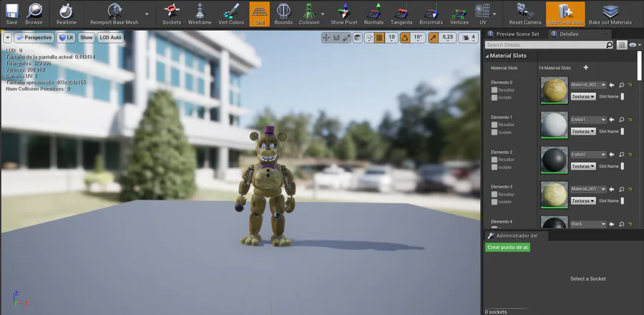Image resolution: width=644 pixels, height=315 pixels.
Task: Toggle Show Pivot in the toolbar
Action: click(x=344, y=14)
